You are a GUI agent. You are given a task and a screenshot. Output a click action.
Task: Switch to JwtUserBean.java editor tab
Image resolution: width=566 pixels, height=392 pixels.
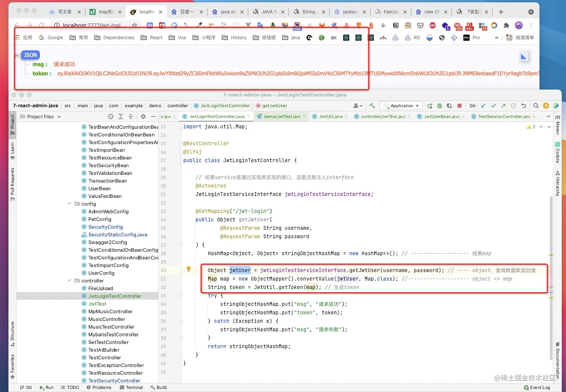click(442, 116)
